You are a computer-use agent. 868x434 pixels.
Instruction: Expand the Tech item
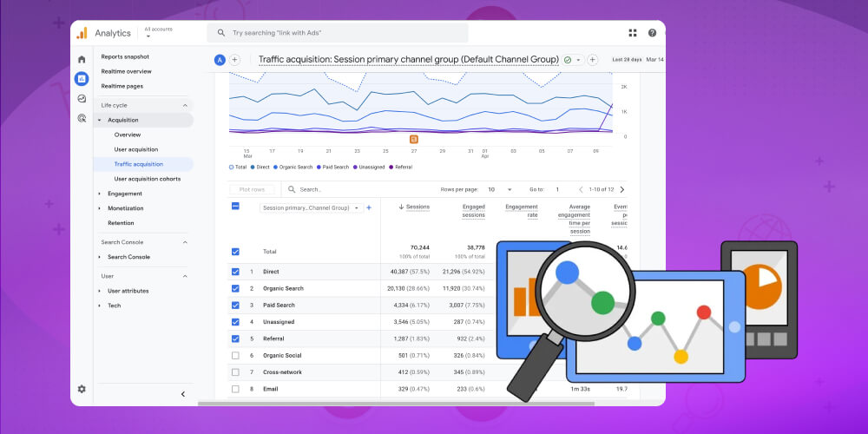point(100,306)
